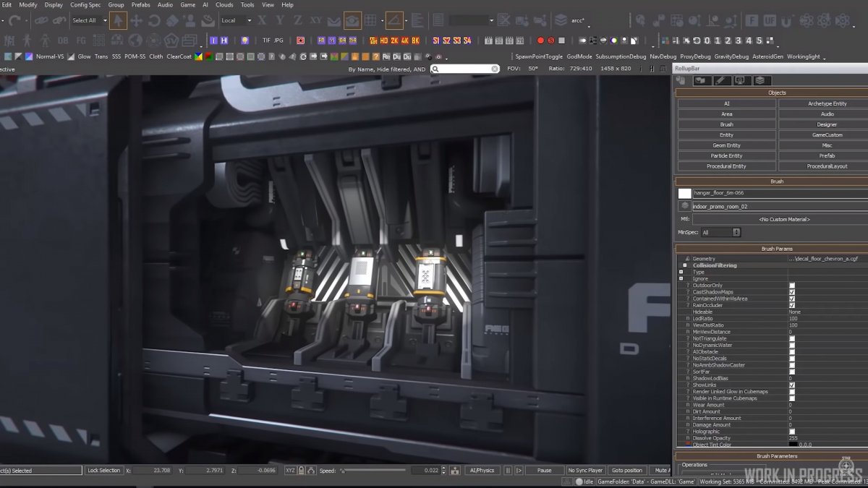
Task: Clear the viewport search field
Action: coord(495,69)
